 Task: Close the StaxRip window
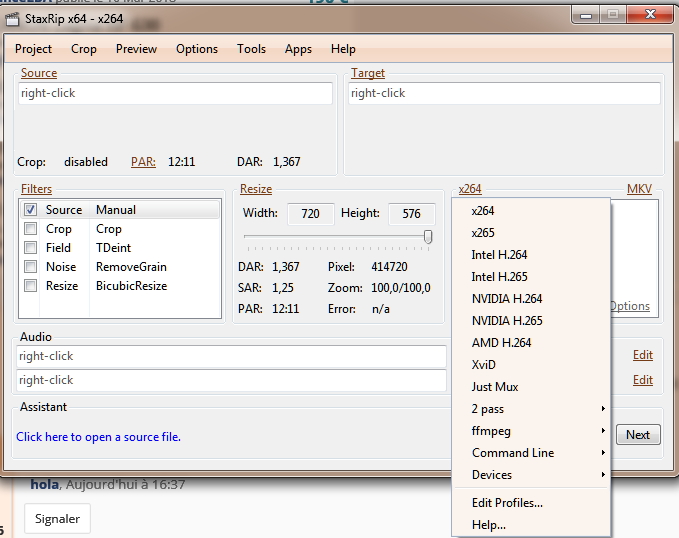pyautogui.click(x=650, y=15)
